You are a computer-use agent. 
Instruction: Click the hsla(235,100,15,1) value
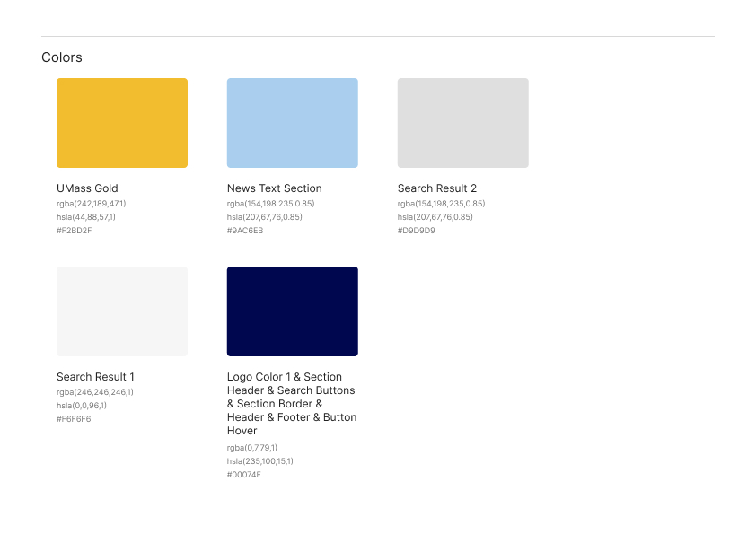point(259,461)
